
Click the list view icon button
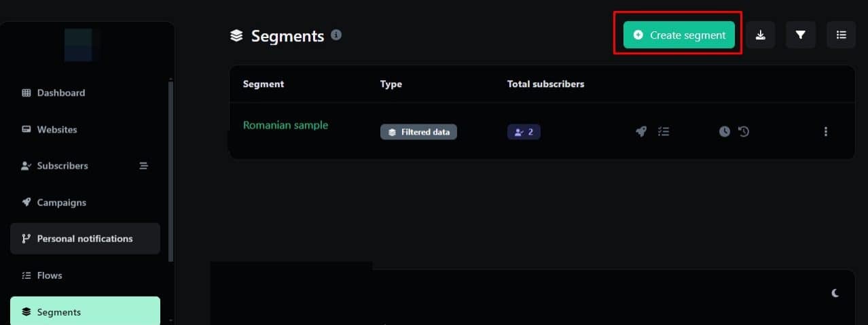841,35
